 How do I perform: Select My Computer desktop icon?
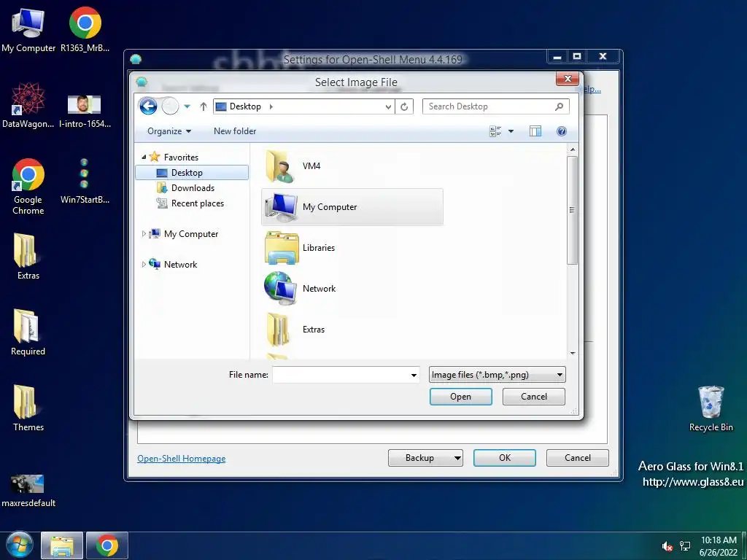(28, 29)
